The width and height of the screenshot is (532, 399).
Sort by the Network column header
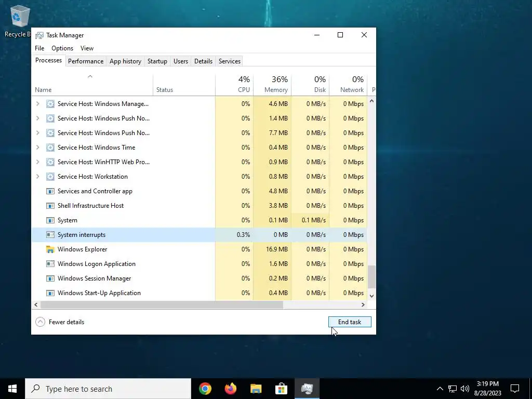[348, 85]
